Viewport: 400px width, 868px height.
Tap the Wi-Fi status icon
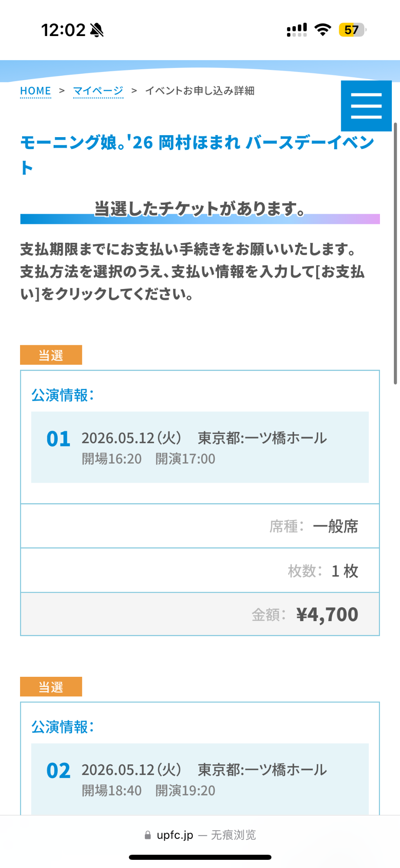[323, 30]
